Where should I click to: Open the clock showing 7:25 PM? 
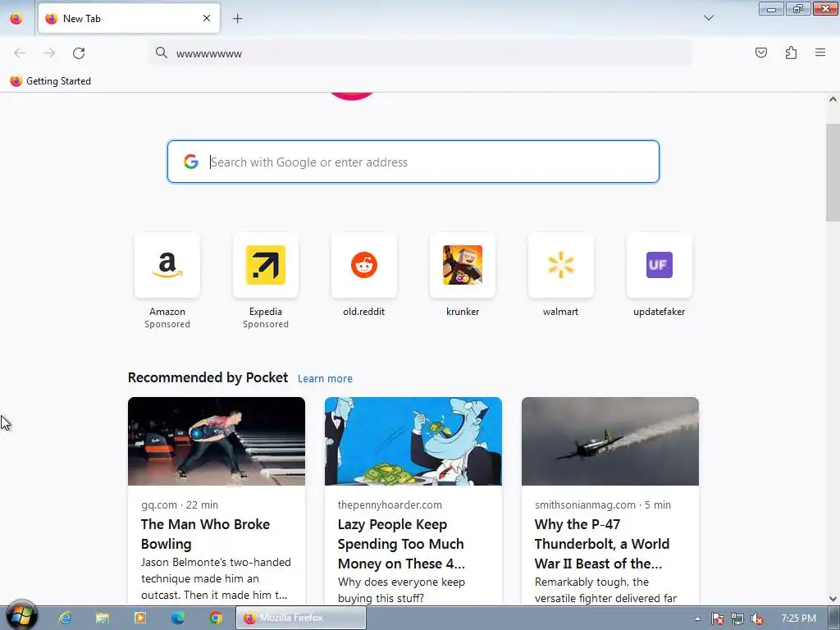coord(798,619)
